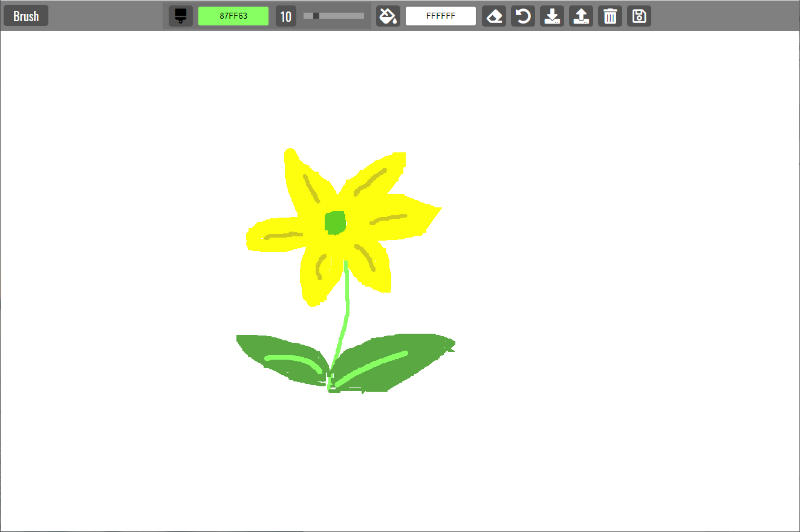Click the brush size value 10
The height and width of the screenshot is (532, 800).
pos(286,16)
